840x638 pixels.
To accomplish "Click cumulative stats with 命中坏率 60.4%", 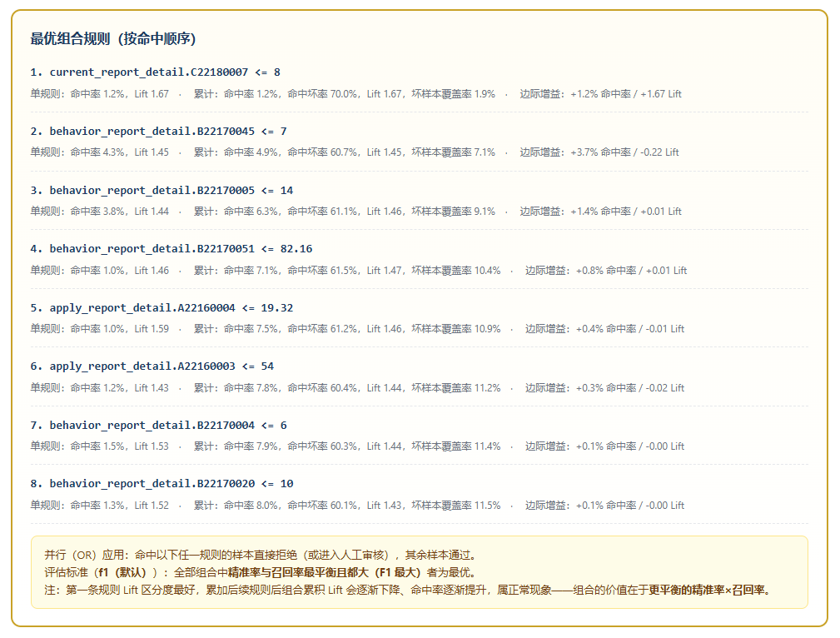I will click(347, 387).
